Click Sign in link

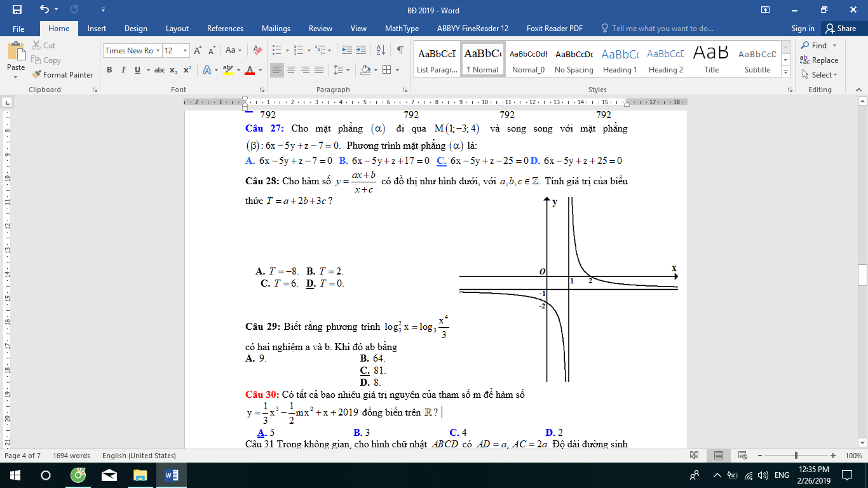tap(803, 29)
